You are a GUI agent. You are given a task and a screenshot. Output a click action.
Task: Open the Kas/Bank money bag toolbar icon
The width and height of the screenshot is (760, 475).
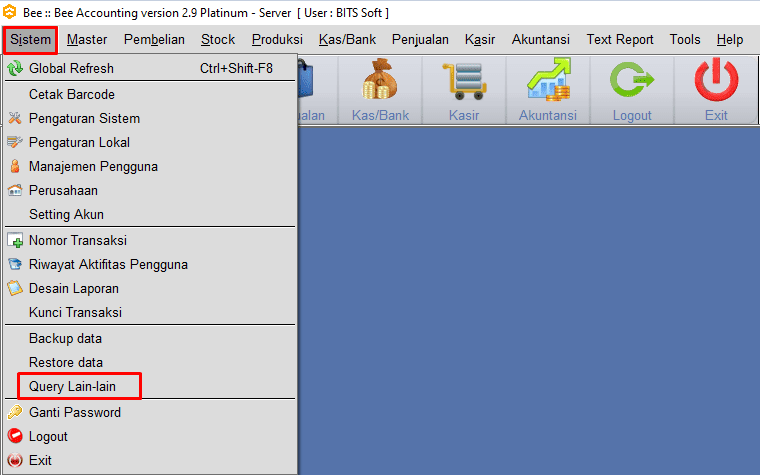(x=380, y=79)
